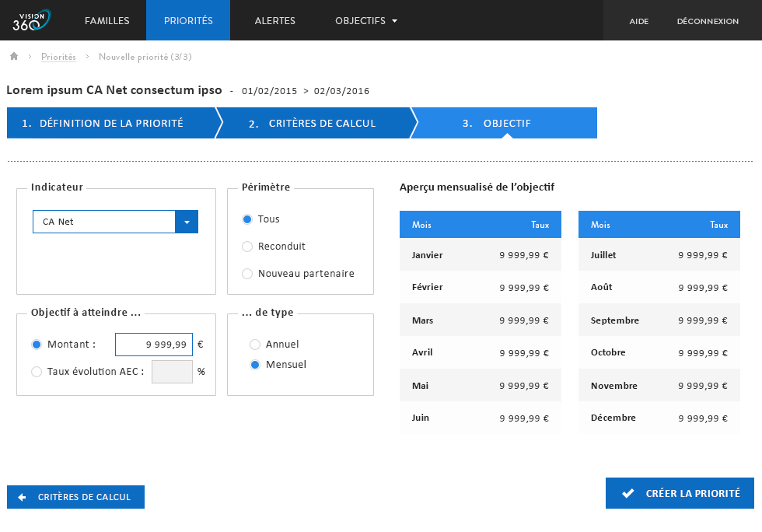Viewport: 762px width, 532px height.
Task: Click the back arrow icon on Critères de calcul
Action: pos(22,497)
